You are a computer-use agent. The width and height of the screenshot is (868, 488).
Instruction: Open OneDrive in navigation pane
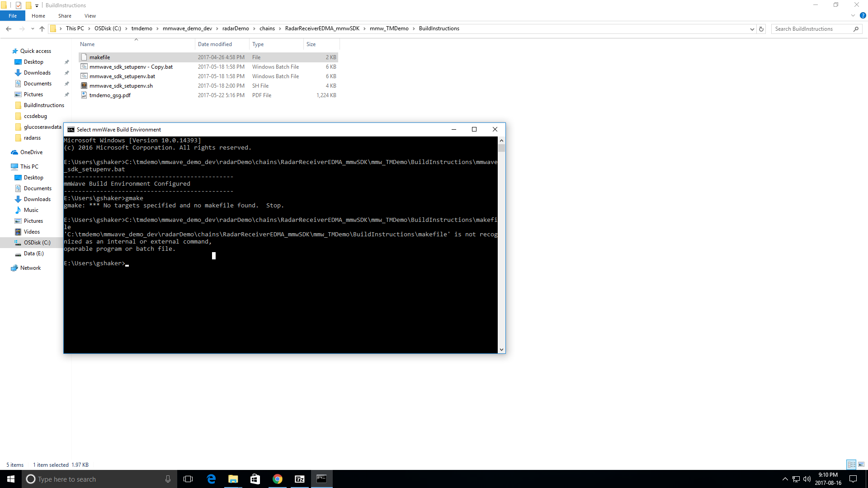point(31,152)
